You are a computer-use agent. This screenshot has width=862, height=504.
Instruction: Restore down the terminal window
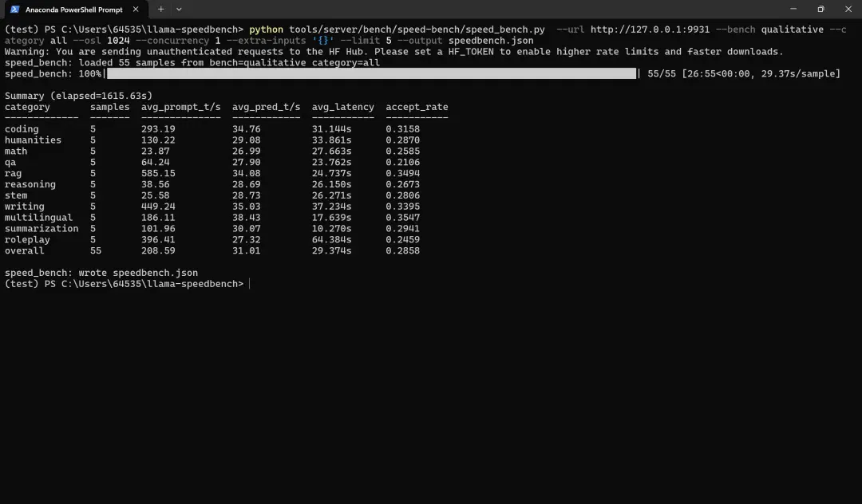click(820, 10)
